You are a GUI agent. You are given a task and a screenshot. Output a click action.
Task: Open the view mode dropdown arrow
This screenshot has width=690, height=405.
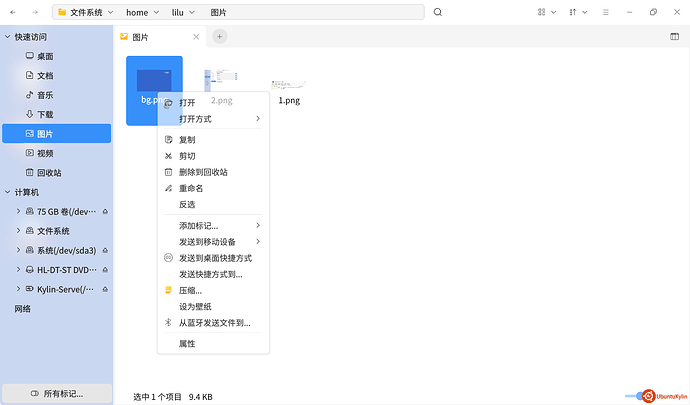tap(554, 12)
